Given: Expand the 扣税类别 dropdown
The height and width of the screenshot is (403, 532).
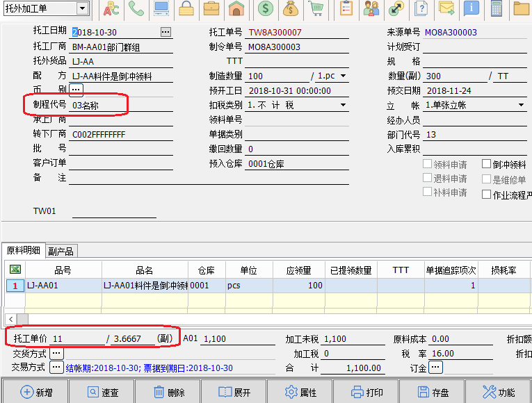Looking at the screenshot, I should click(x=343, y=105).
